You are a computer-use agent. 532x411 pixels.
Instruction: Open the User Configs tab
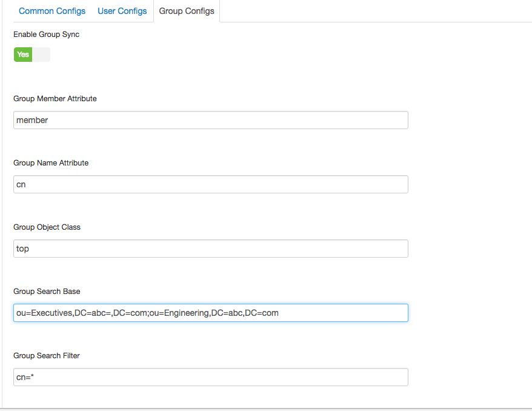pyautogui.click(x=122, y=11)
